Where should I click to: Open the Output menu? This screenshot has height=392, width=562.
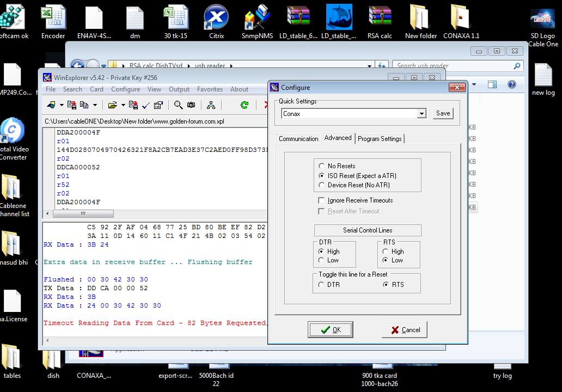[x=179, y=89]
